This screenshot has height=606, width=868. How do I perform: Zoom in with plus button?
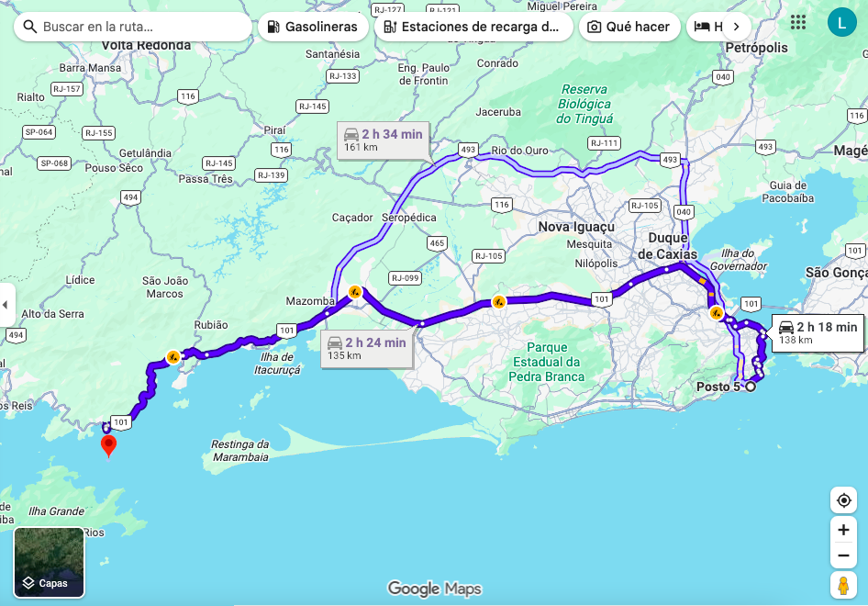click(843, 530)
